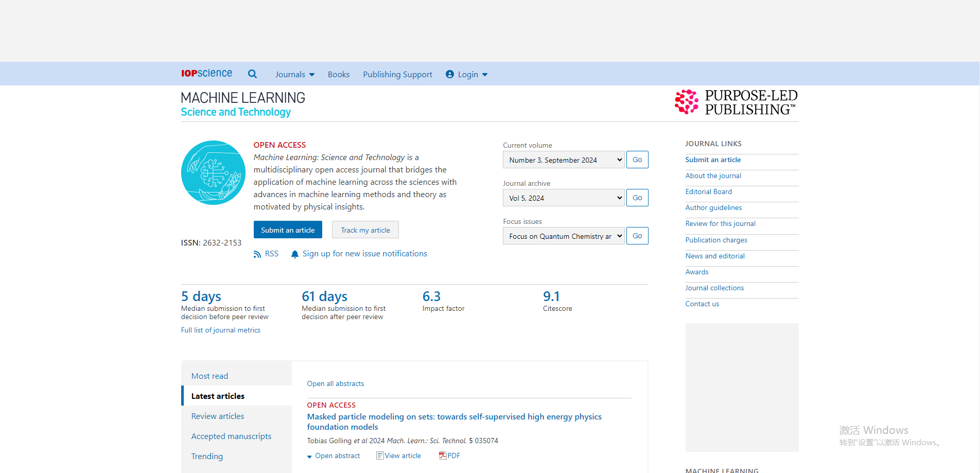Click Go next to Journal archive

[637, 198]
